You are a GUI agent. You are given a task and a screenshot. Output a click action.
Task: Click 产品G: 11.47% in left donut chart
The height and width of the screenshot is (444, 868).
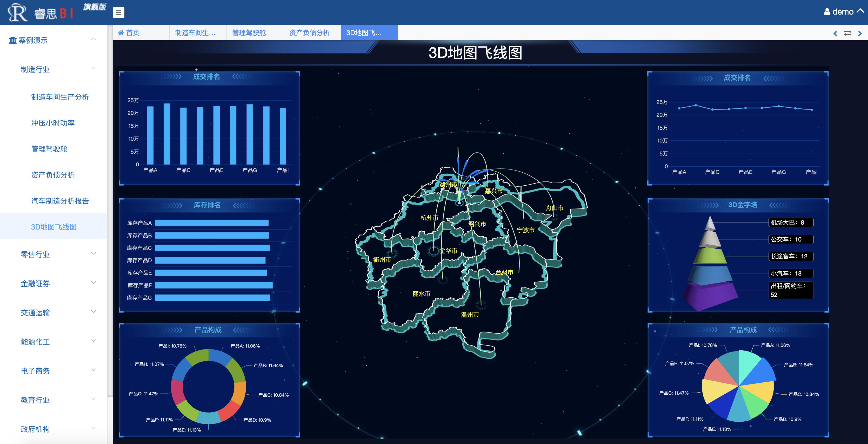144,394
